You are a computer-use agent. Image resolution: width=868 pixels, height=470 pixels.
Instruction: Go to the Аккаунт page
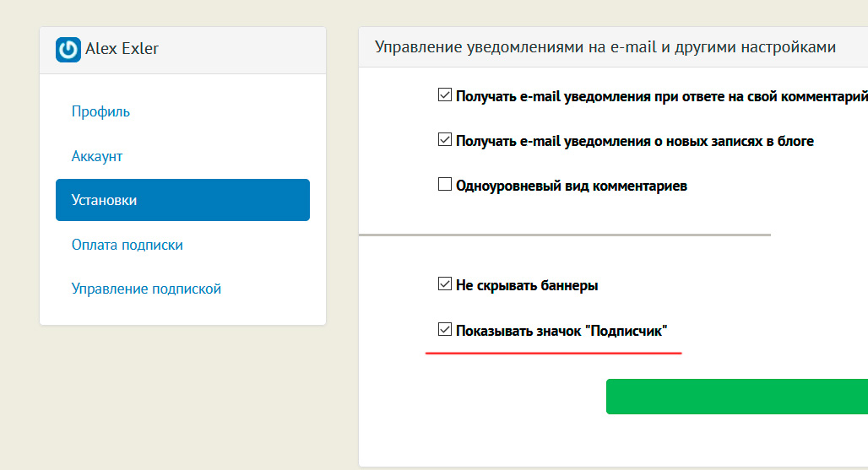(x=97, y=156)
